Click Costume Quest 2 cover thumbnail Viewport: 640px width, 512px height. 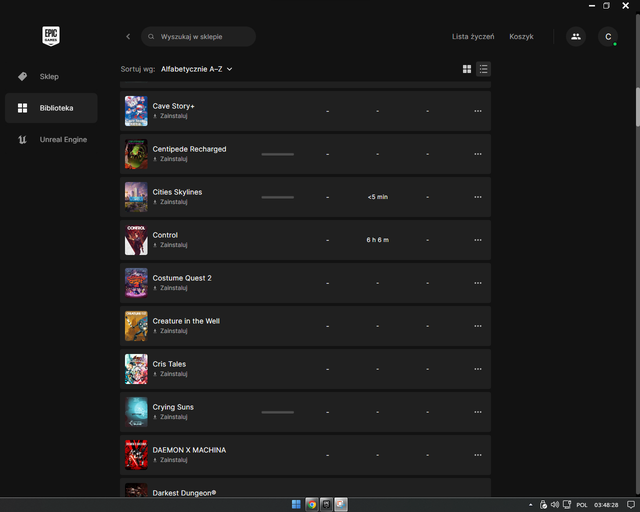[136, 283]
